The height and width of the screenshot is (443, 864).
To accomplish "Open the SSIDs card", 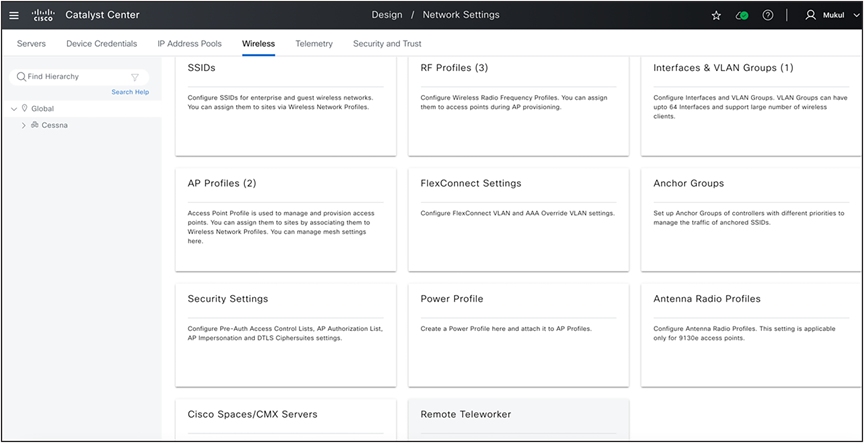I will 285,106.
